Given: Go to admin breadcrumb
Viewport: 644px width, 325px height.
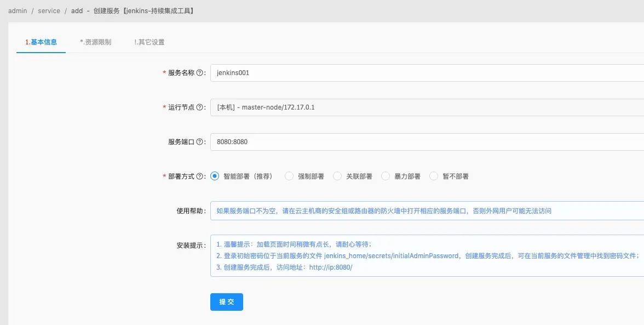Looking at the screenshot, I should [18, 10].
